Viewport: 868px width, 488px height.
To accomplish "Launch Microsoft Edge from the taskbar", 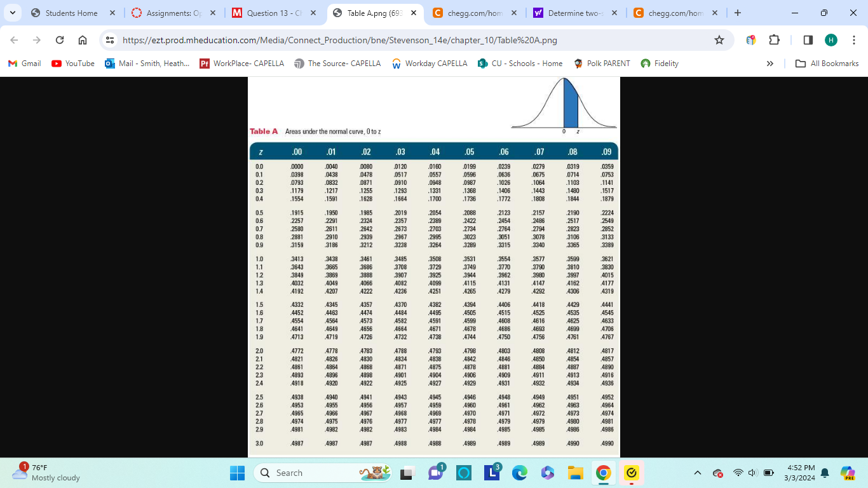I will click(521, 473).
